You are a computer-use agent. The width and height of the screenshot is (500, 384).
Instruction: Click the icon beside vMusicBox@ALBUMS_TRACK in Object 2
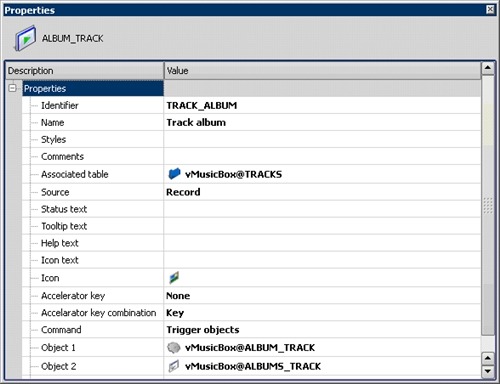(174, 366)
